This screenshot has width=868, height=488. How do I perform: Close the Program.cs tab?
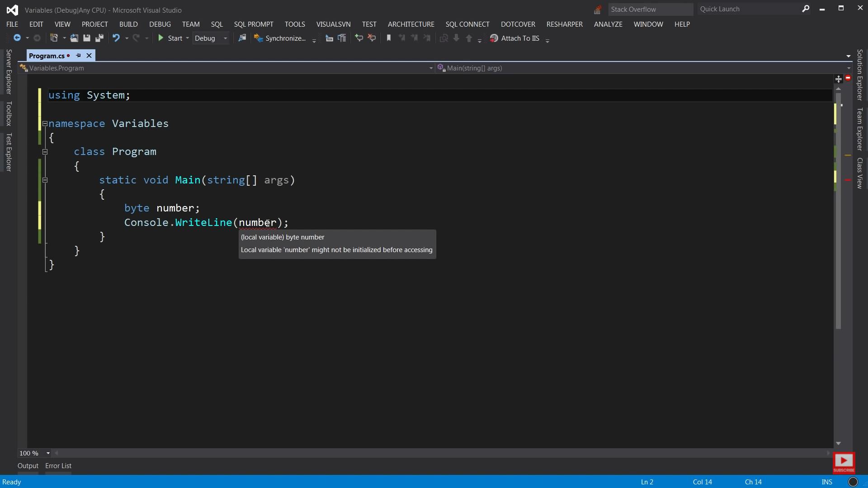tap(89, 56)
